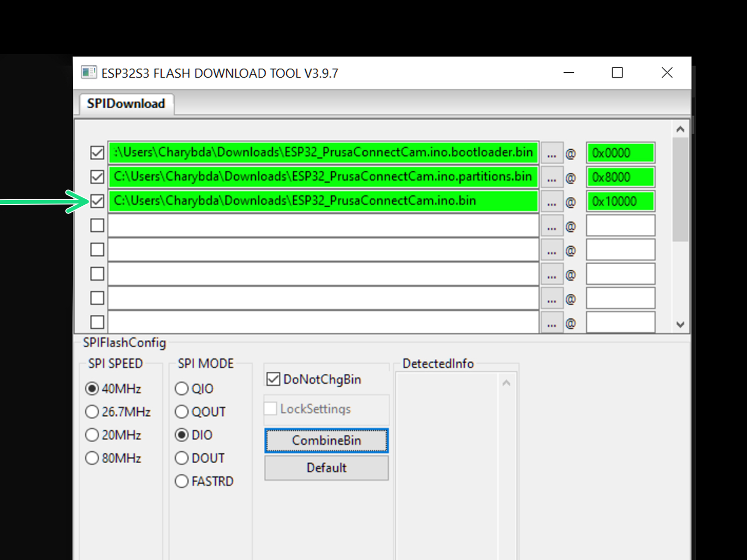Image resolution: width=747 pixels, height=560 pixels.
Task: Browse file for partitions.bin row
Action: [x=552, y=177]
